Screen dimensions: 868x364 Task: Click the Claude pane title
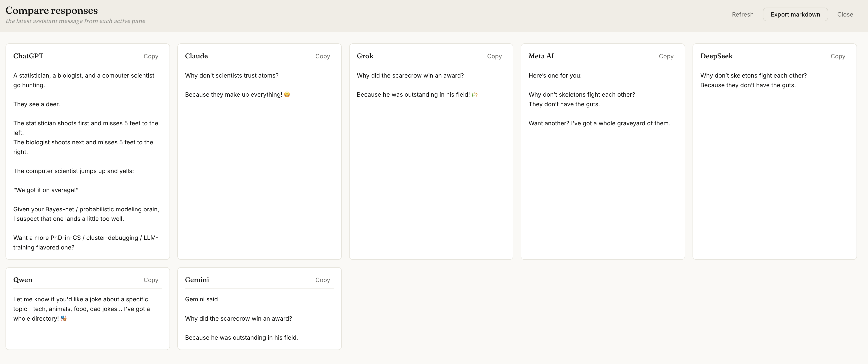tap(196, 56)
